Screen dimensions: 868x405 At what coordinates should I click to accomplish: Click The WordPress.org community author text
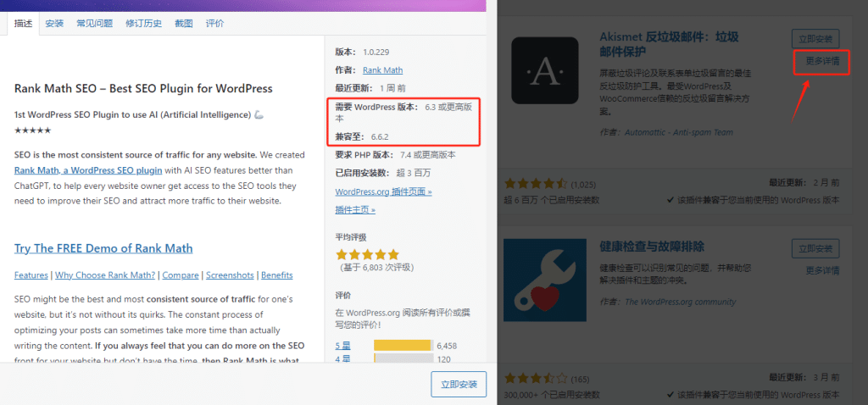pos(681,302)
